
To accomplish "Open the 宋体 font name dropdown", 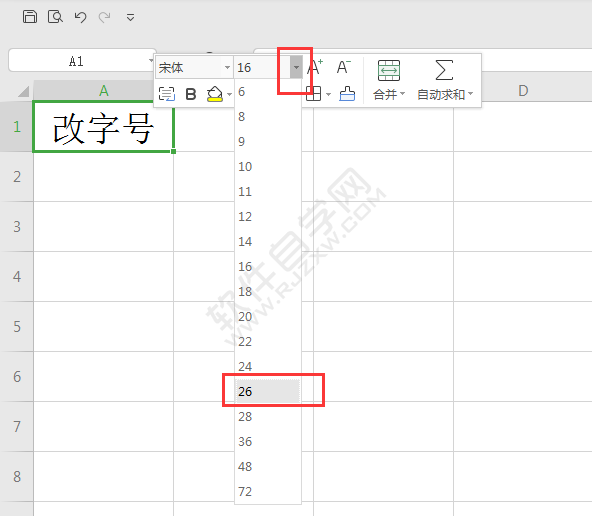I will (227, 68).
